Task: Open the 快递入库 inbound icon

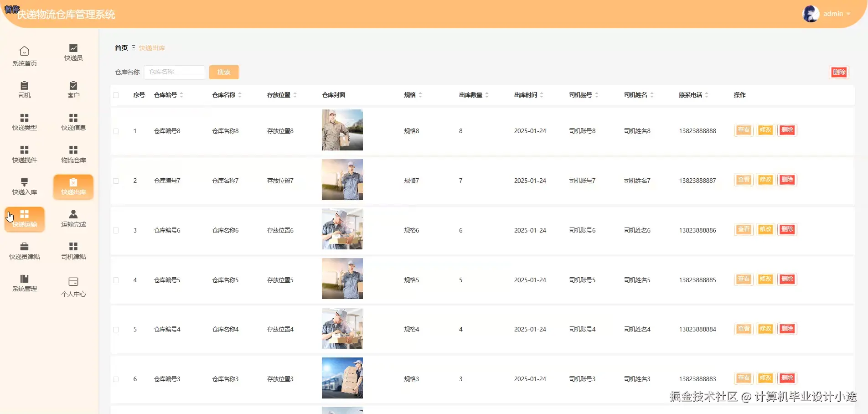Action: coord(25,182)
